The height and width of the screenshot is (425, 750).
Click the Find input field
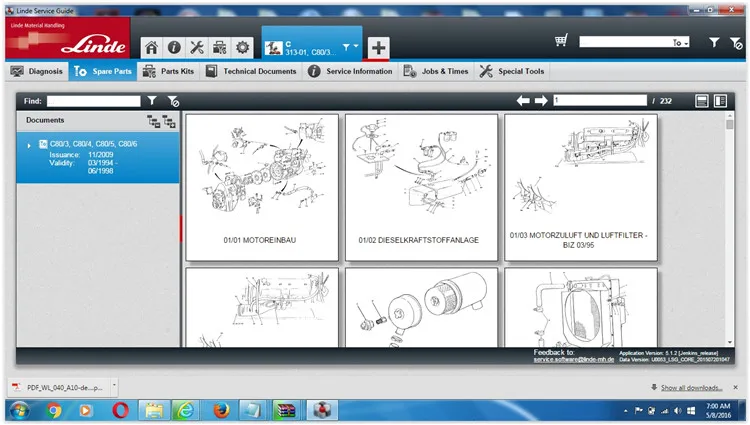pos(94,101)
